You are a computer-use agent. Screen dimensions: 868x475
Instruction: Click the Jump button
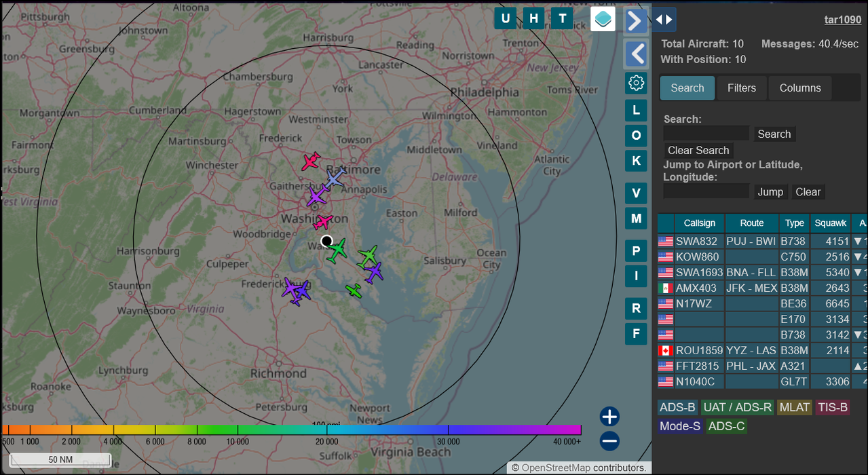[770, 191]
